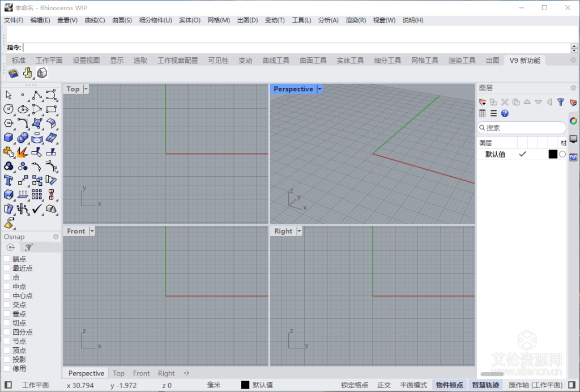Screen dimensions: 580x392
Task: Click the New Layer icon in layers panel
Action: point(483,102)
